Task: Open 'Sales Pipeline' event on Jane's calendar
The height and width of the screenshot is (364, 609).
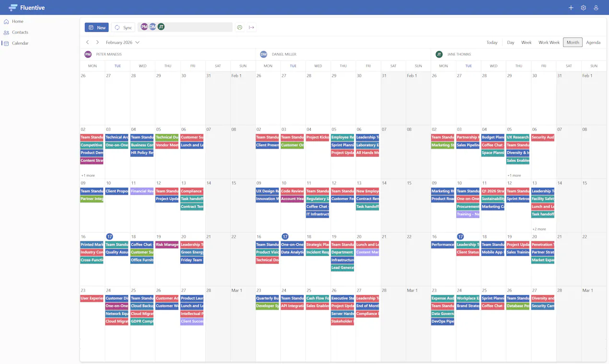Action: click(468, 145)
